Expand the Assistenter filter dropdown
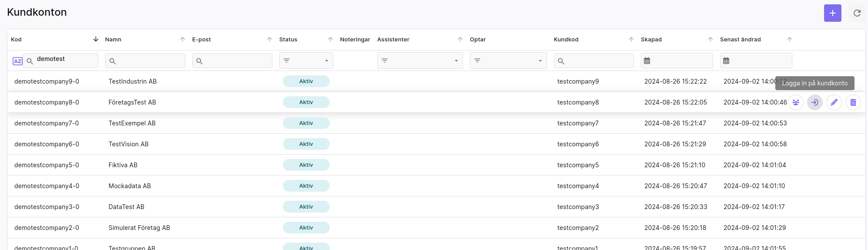 pos(419,61)
